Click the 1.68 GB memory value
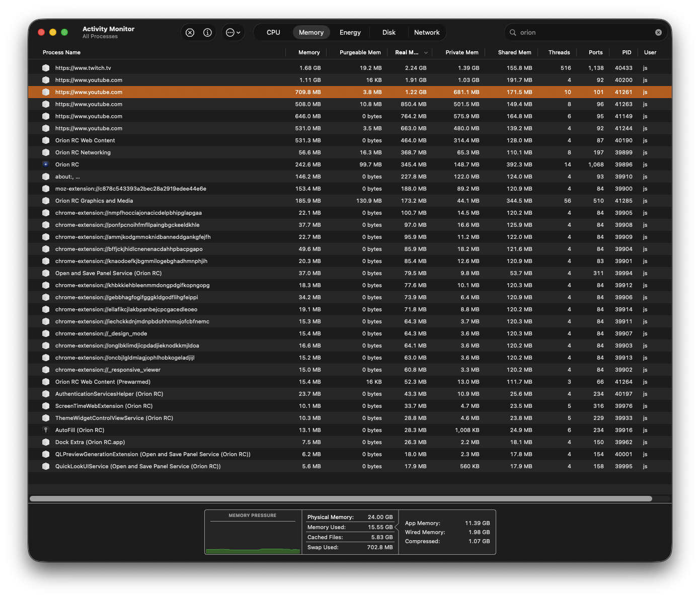 tap(310, 68)
